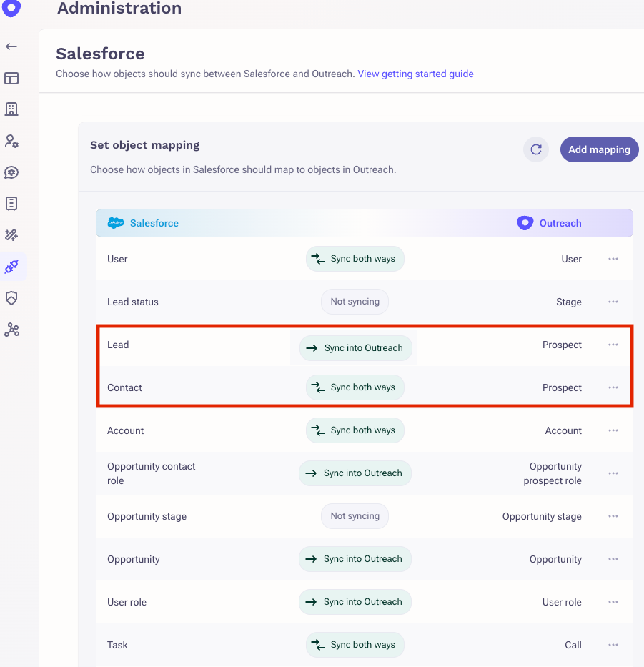The width and height of the screenshot is (644, 667).
Task: Click Sync both ways for User
Action: click(355, 259)
